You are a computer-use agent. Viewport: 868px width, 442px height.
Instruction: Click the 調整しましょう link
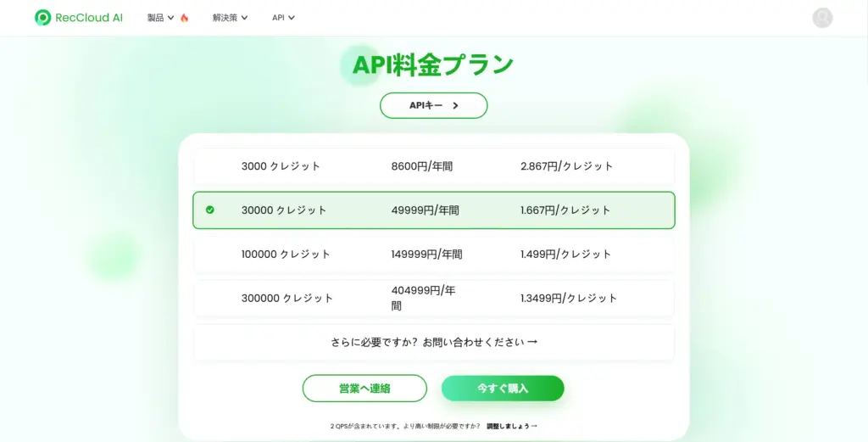[x=511, y=426]
